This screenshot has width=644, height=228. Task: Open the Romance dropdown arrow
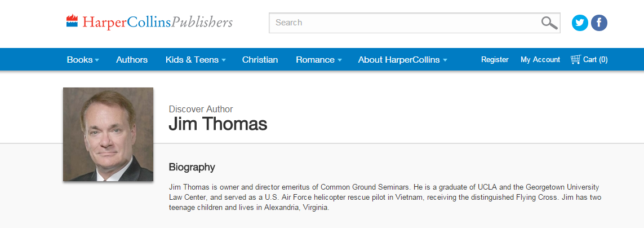(x=340, y=60)
